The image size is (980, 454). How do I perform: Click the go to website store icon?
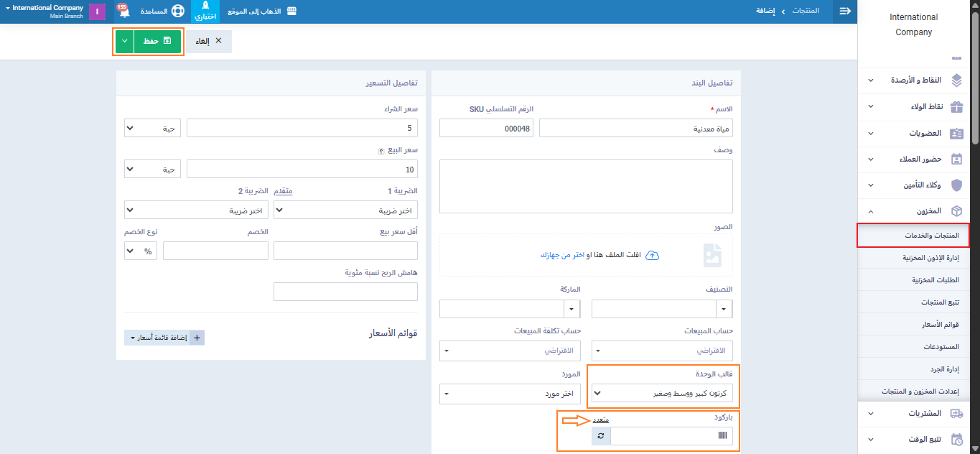[x=291, y=11]
